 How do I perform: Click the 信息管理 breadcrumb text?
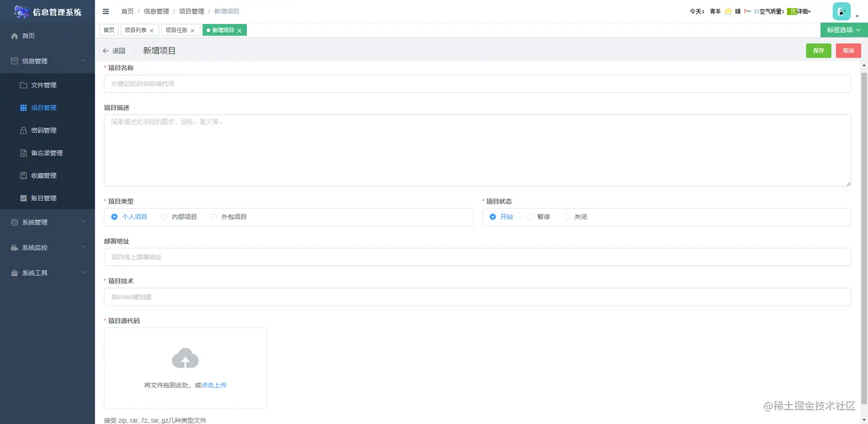coord(156,11)
